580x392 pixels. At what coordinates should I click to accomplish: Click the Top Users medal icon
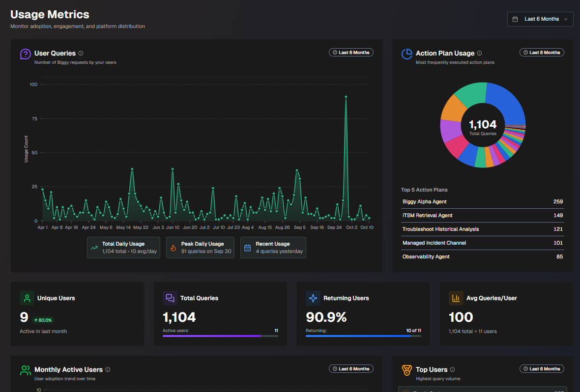coord(407,370)
